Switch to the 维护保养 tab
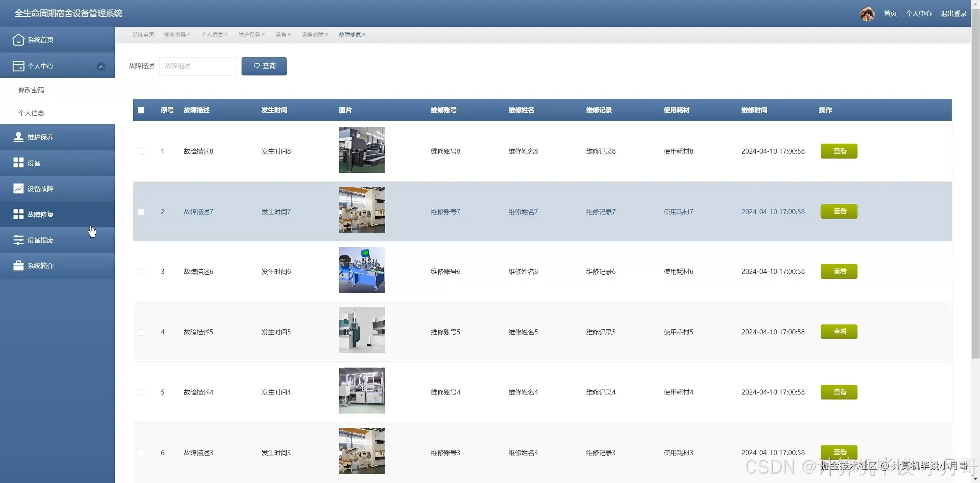The height and width of the screenshot is (483, 980). click(249, 34)
